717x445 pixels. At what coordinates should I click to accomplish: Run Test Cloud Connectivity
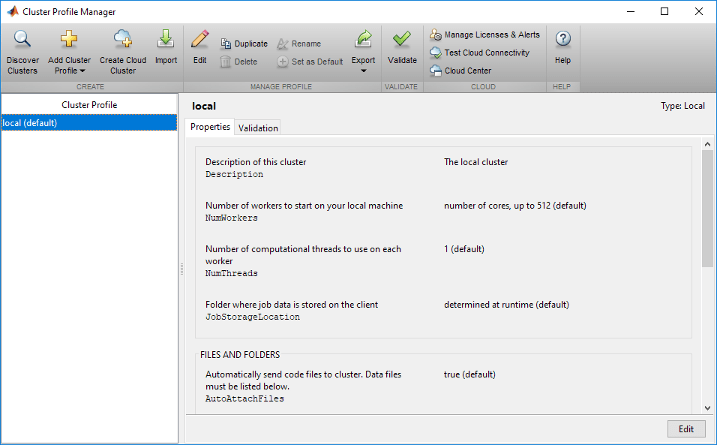coord(479,53)
